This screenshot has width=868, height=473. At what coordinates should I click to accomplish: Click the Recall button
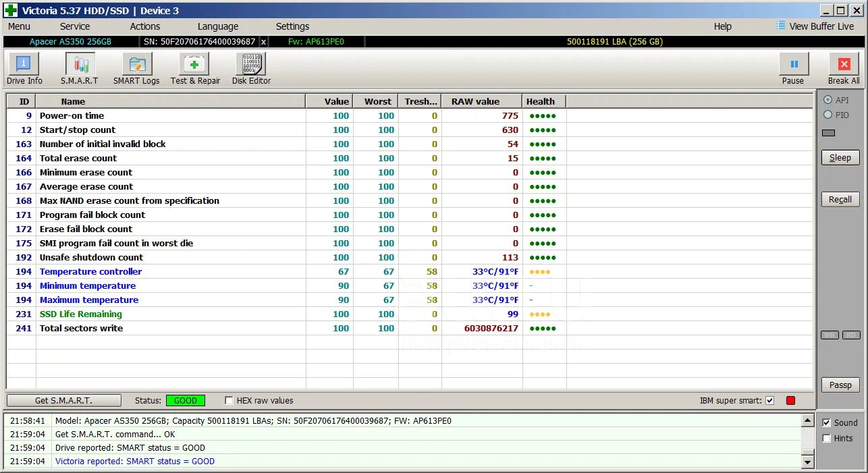840,199
